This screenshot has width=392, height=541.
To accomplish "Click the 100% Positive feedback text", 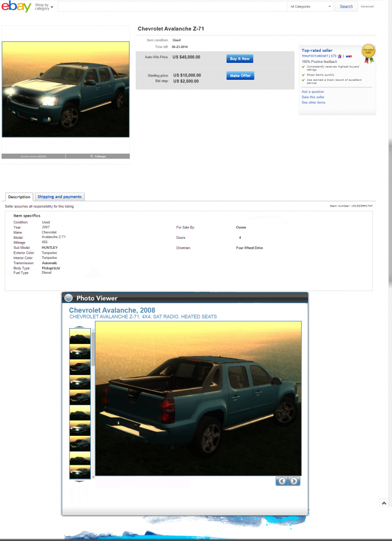I will pyautogui.click(x=320, y=62).
